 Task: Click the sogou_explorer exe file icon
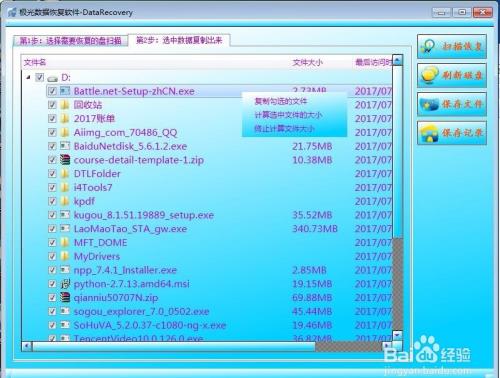click(x=65, y=311)
